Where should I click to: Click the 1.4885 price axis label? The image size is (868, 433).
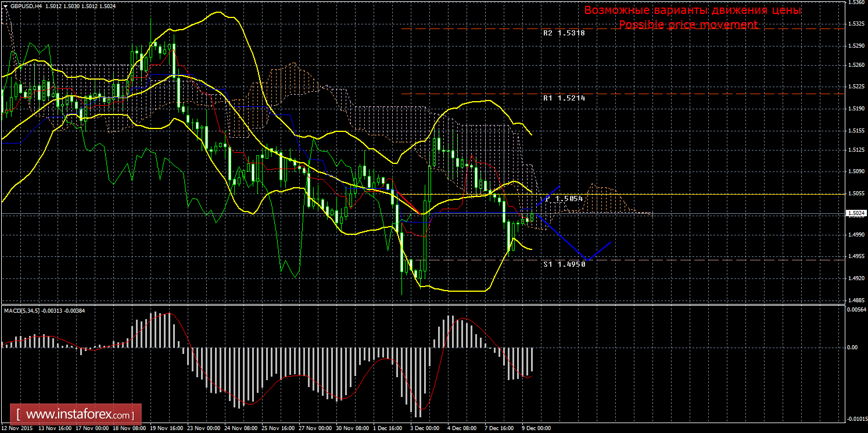click(x=856, y=300)
